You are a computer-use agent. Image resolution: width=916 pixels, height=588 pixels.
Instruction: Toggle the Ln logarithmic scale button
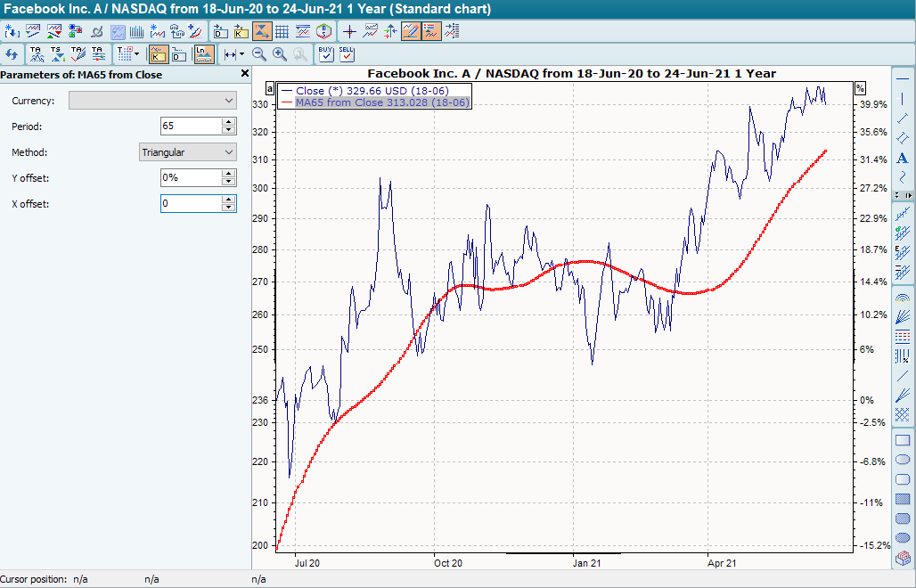204,54
